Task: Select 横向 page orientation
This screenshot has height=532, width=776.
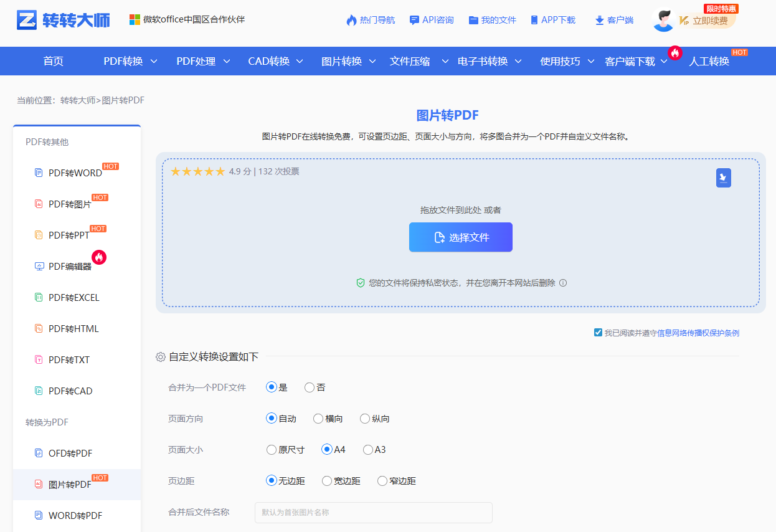Action: [x=317, y=418]
